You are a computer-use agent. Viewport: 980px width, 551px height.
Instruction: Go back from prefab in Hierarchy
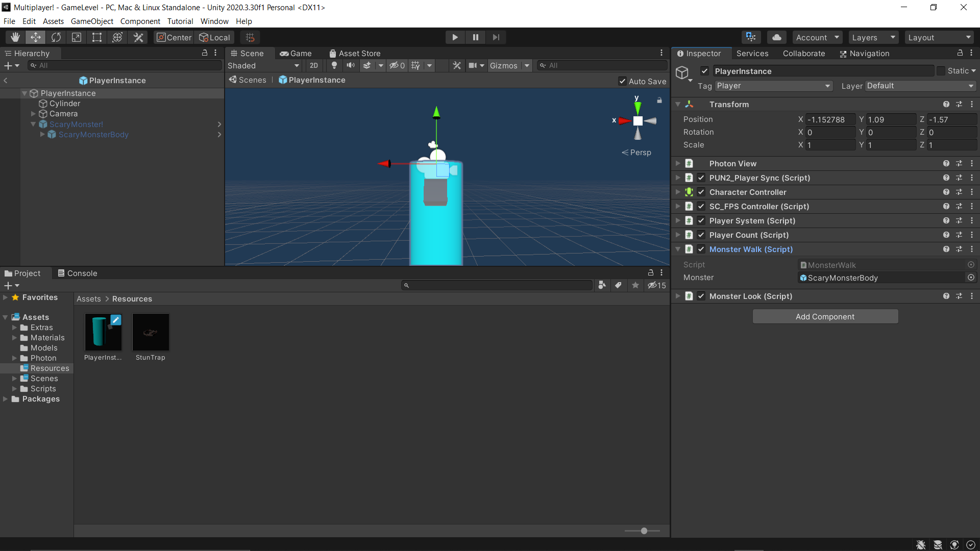tap(6, 81)
